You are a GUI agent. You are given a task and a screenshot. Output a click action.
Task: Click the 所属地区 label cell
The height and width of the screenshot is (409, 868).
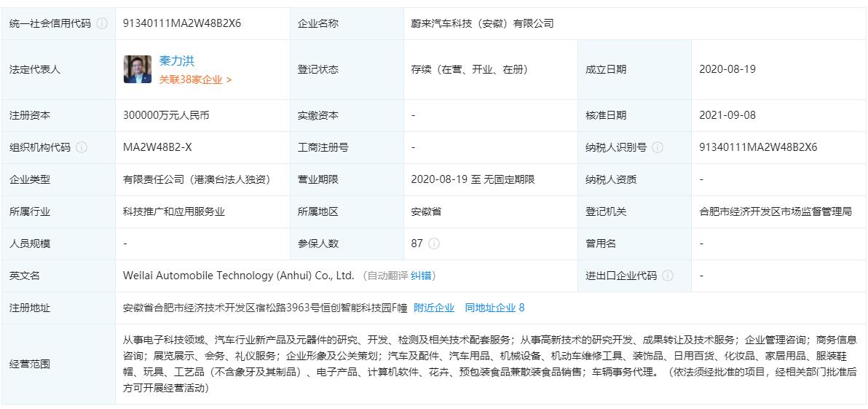[347, 211]
